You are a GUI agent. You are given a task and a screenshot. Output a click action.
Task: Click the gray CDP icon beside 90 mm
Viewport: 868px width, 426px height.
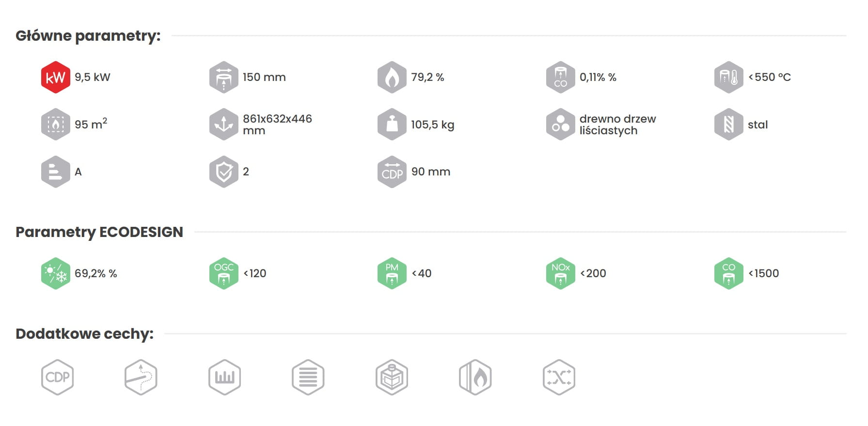[392, 172]
